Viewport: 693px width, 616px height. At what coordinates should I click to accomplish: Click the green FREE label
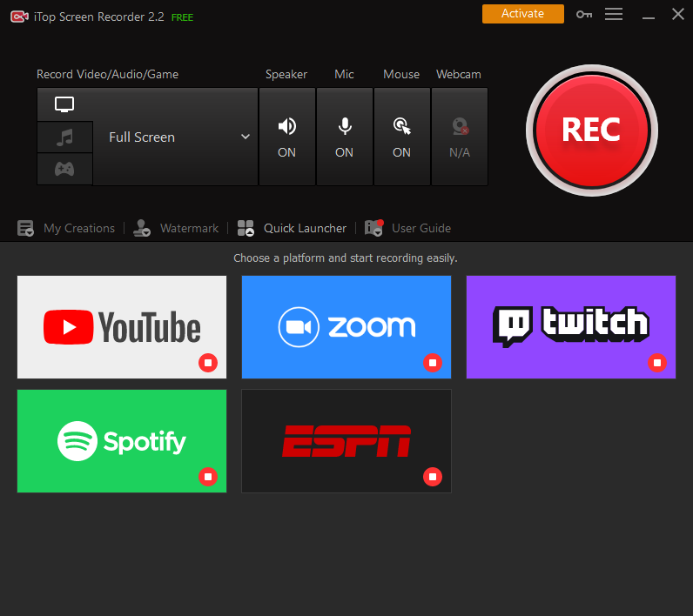(182, 17)
